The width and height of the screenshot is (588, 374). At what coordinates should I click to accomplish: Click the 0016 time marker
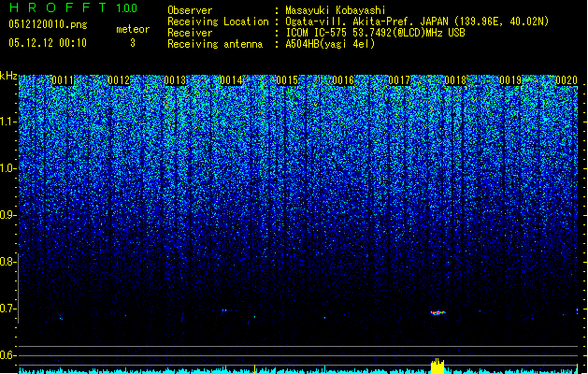coord(343,80)
